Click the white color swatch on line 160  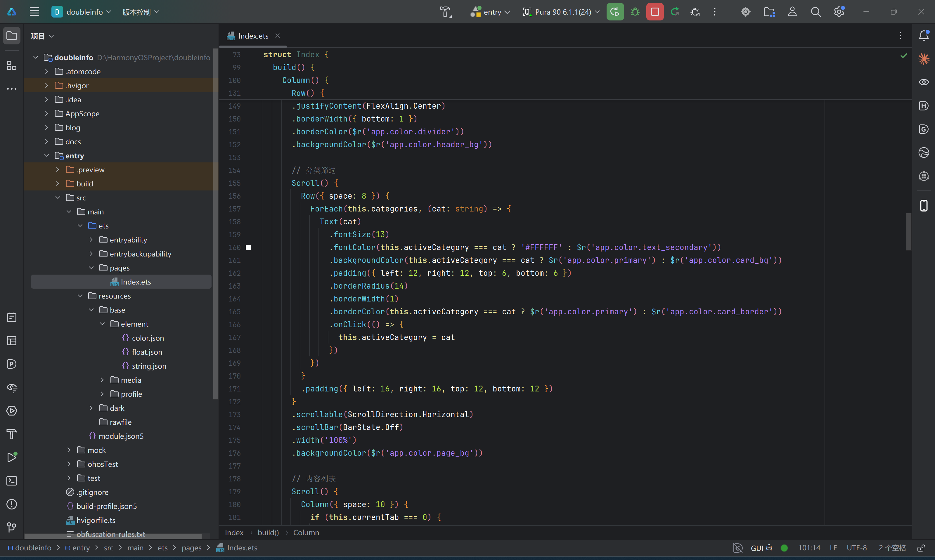click(248, 247)
